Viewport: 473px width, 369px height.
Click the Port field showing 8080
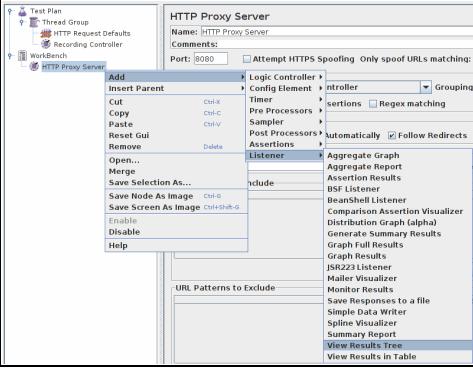211,59
